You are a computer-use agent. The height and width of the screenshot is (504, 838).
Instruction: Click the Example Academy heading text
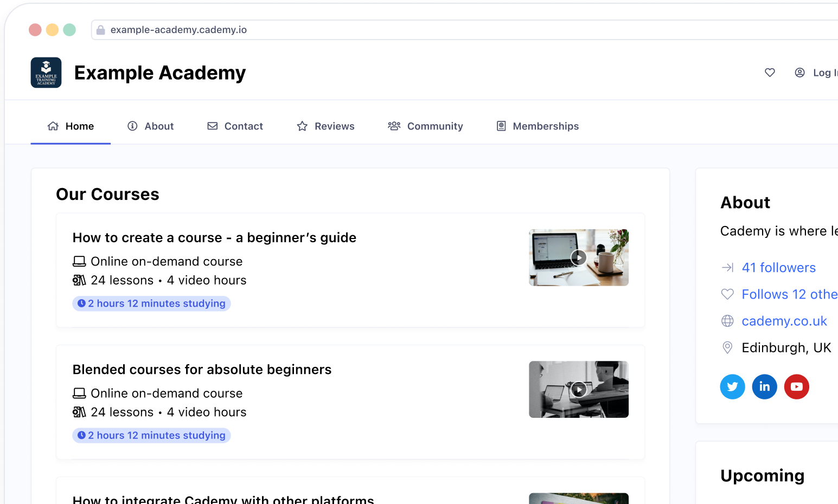pyautogui.click(x=160, y=73)
